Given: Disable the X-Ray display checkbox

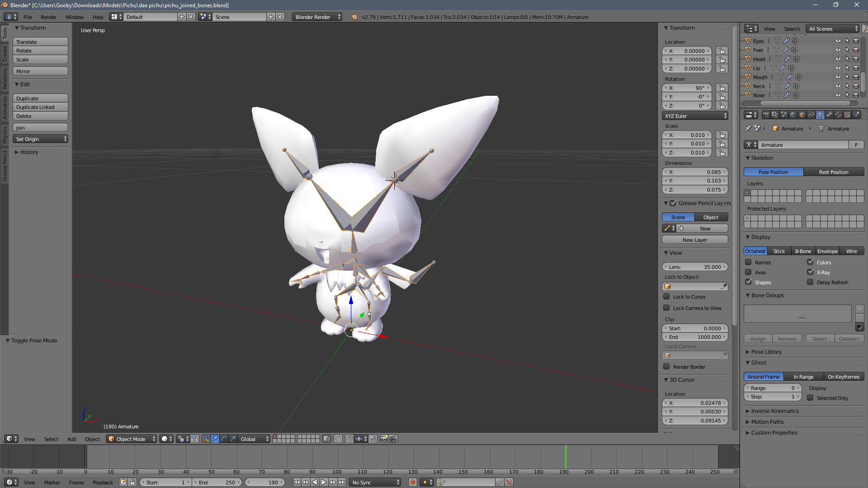Looking at the screenshot, I should coord(810,272).
